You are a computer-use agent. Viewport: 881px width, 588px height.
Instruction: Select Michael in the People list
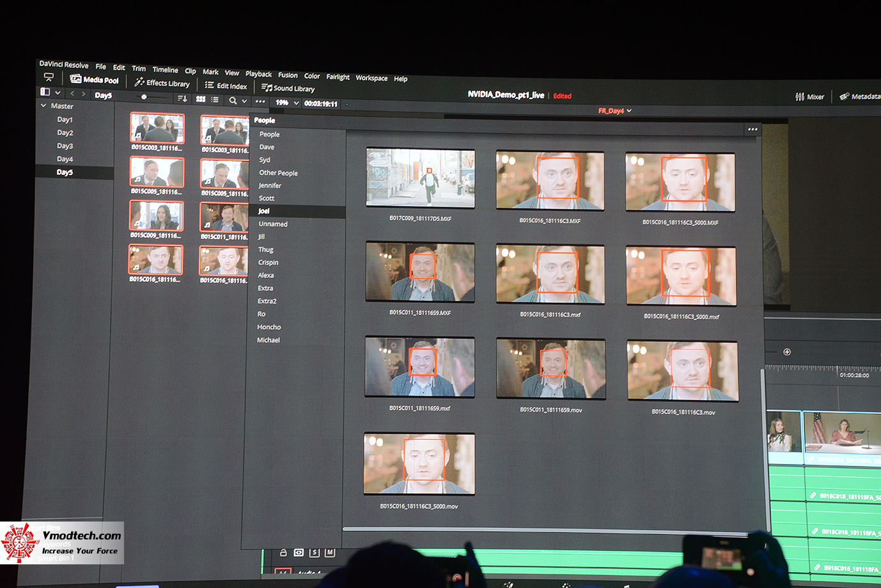[269, 340]
